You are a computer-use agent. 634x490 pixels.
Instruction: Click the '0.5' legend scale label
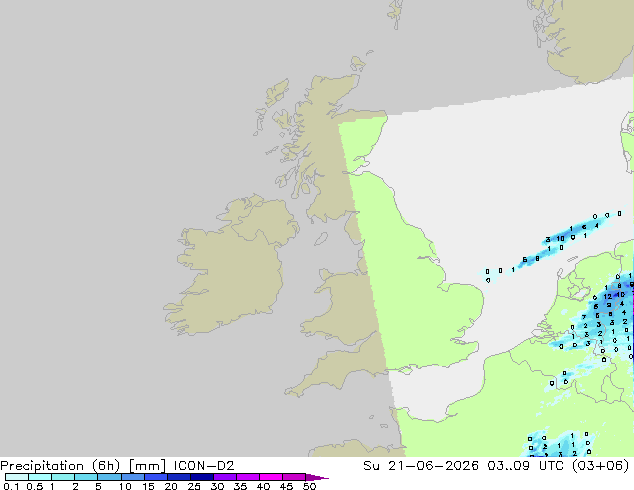[35, 486]
